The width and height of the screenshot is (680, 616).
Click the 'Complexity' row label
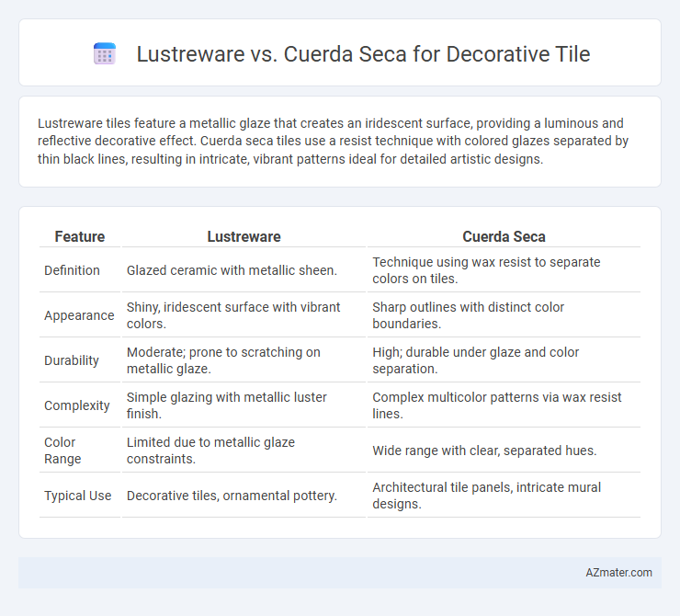pyautogui.click(x=77, y=405)
